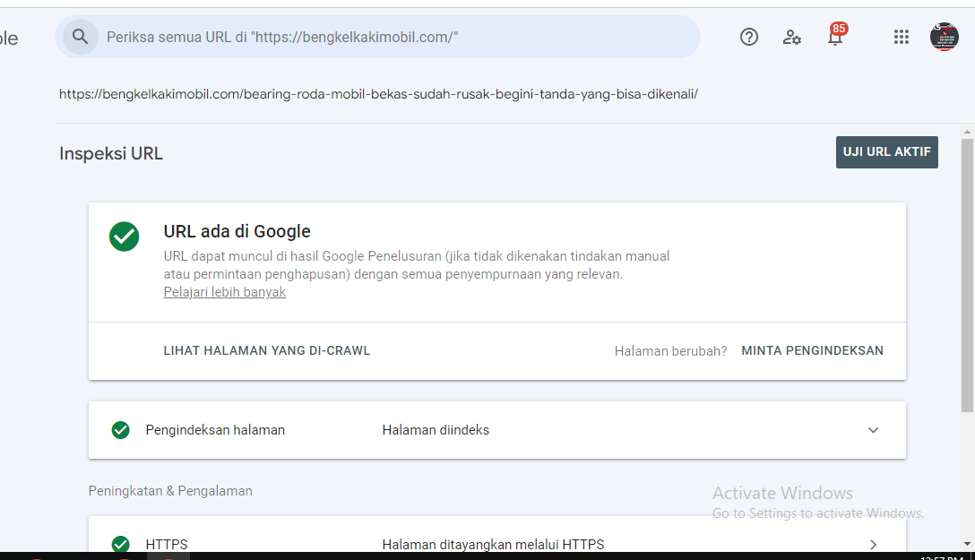The width and height of the screenshot is (975, 560).
Task: Click the inspected page URL text
Action: point(379,94)
